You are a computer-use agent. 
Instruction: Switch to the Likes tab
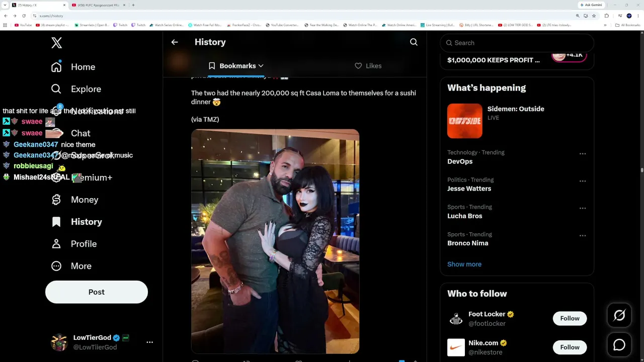[x=368, y=66]
